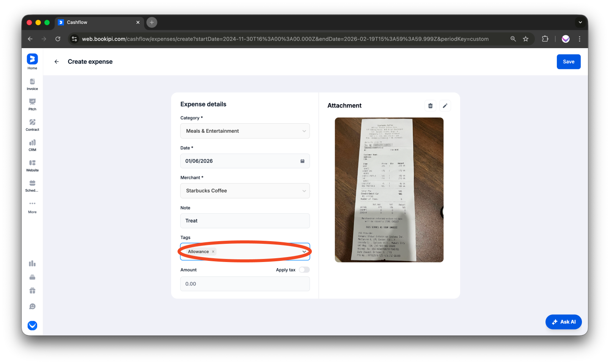Click the Amount input field
The height and width of the screenshot is (364, 610).
tap(245, 284)
